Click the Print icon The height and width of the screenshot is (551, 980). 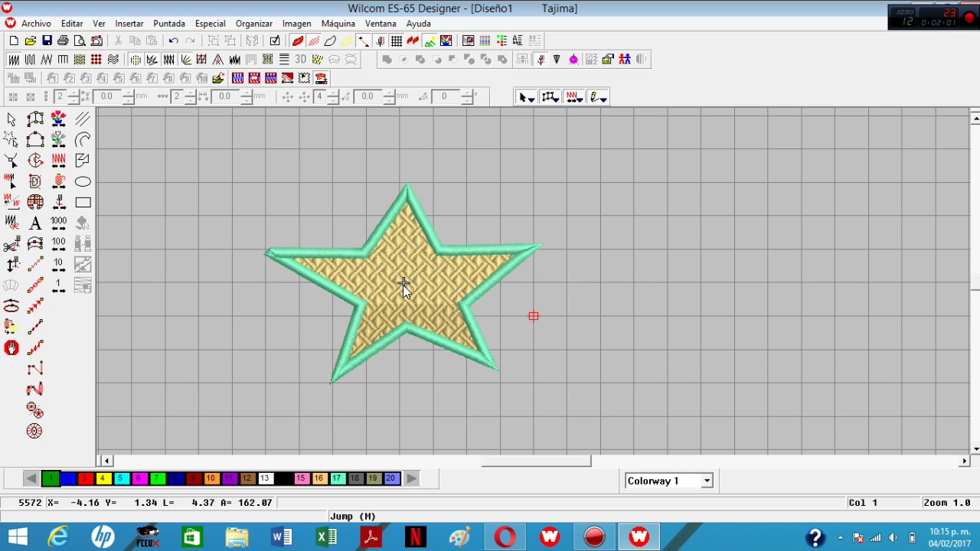click(x=63, y=41)
